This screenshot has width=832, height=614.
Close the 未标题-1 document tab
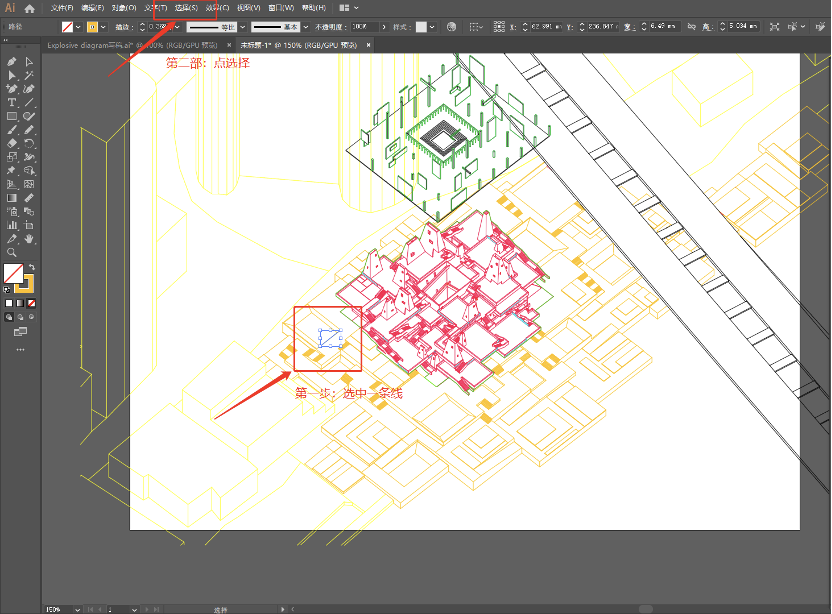coord(368,46)
